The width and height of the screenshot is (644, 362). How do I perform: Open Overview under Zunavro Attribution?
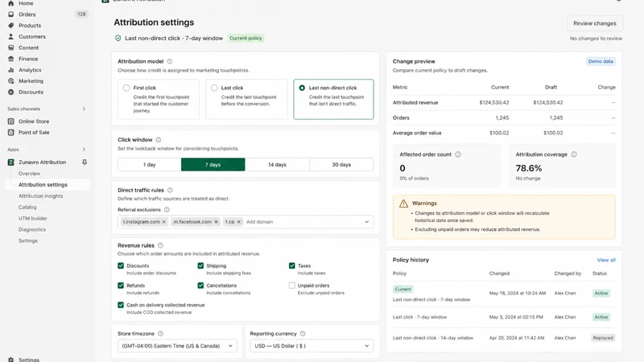click(29, 174)
